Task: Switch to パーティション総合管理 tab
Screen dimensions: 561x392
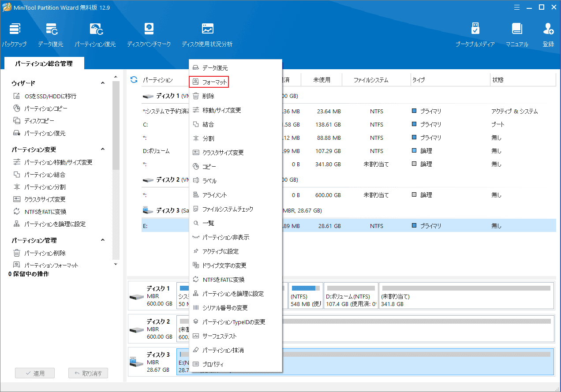Action: (x=44, y=63)
